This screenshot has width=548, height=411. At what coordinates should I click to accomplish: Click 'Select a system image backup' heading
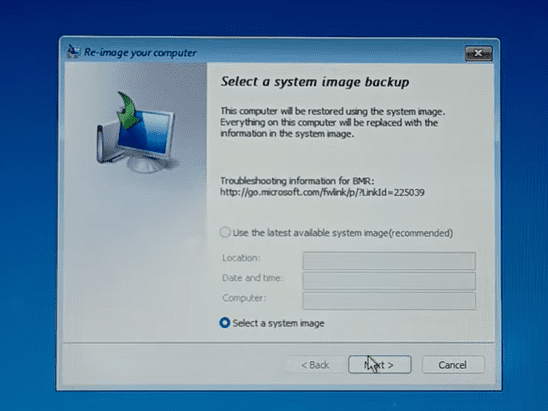point(315,82)
